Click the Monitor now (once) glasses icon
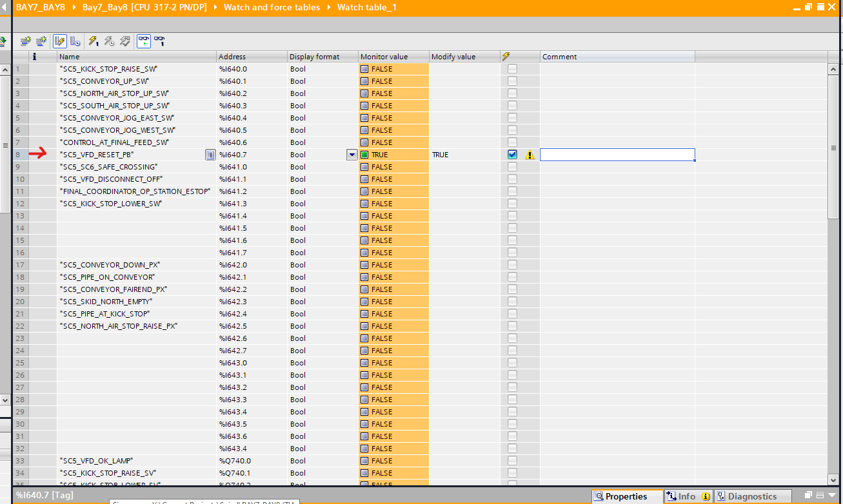Screen dimensions: 843x504 tap(159, 41)
